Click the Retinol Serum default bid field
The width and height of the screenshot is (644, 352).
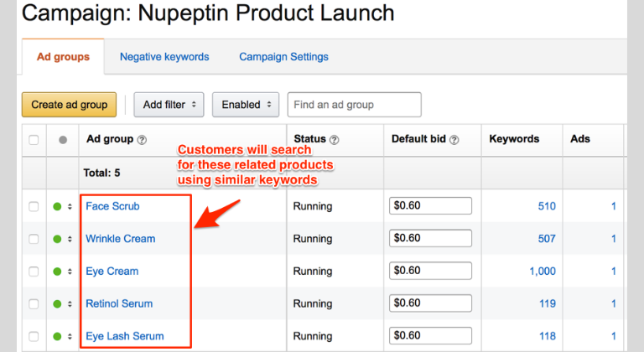[x=430, y=304]
